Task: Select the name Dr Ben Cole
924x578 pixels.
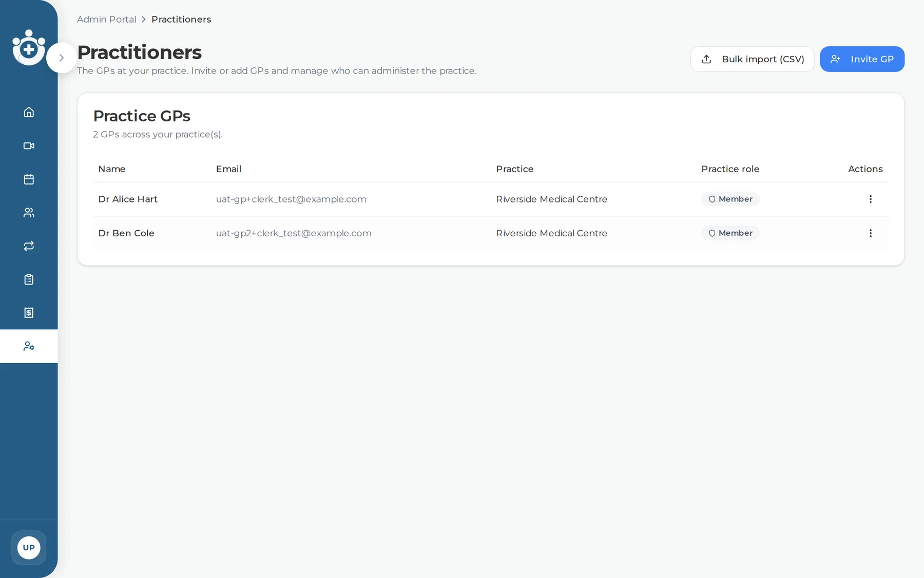Action: 126,233
